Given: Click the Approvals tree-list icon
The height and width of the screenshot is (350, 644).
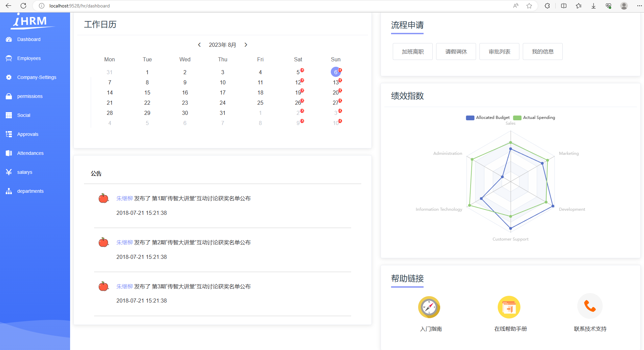Looking at the screenshot, I should [9, 134].
